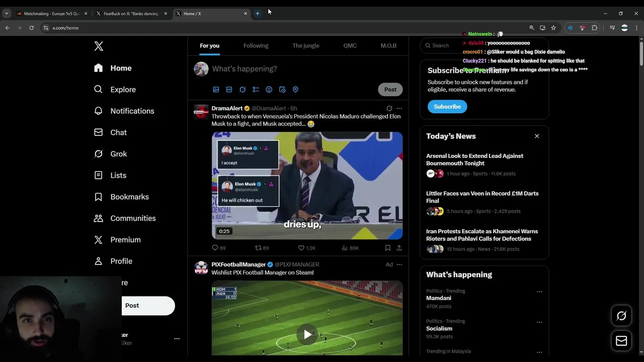Add a GIF in composer
The image size is (644, 362).
[x=229, y=89]
